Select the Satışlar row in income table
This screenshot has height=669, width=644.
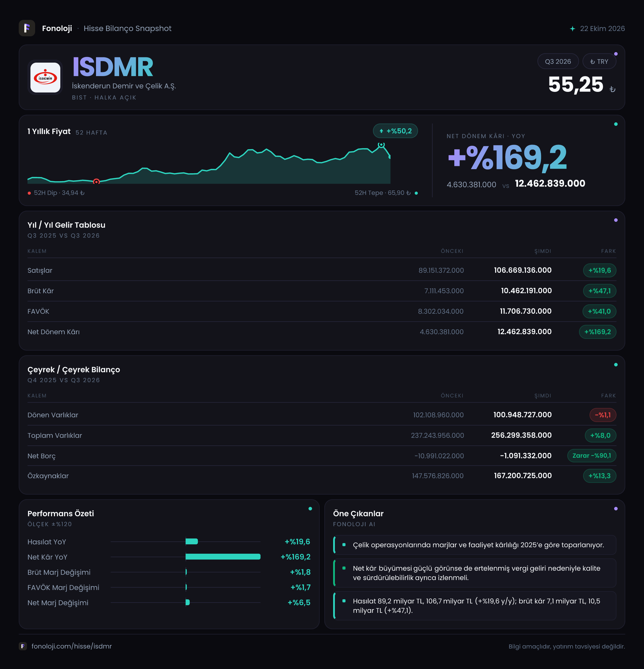(322, 270)
